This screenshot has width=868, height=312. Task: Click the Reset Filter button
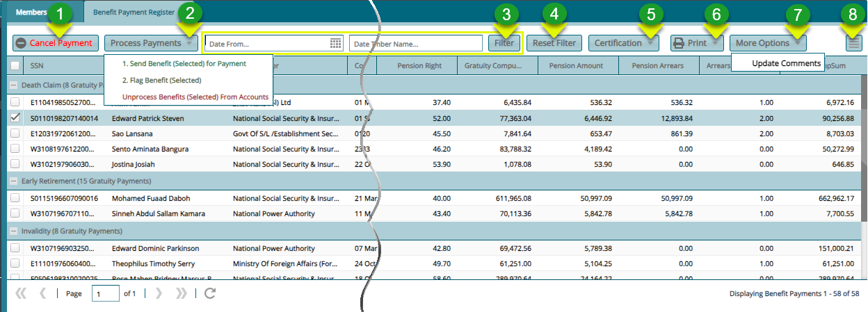(554, 43)
